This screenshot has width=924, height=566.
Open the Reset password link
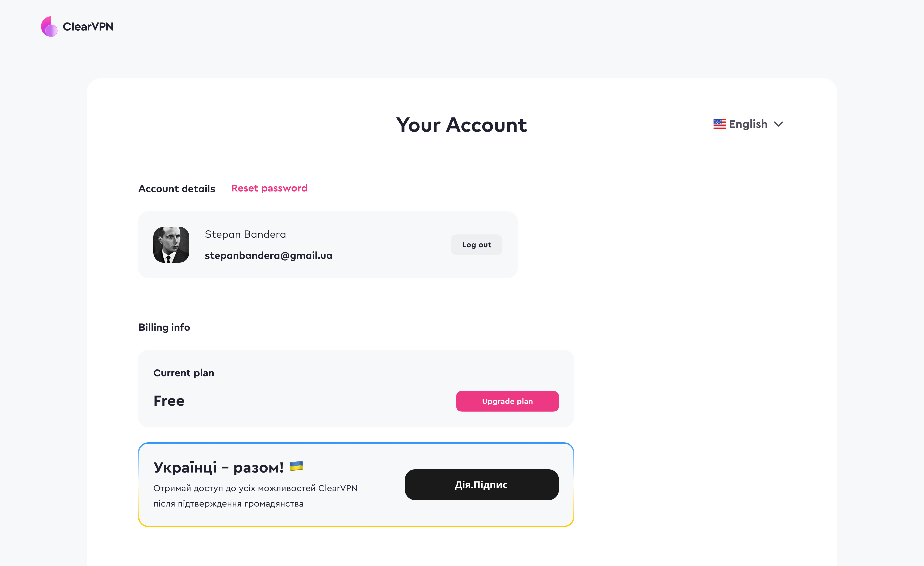point(269,188)
